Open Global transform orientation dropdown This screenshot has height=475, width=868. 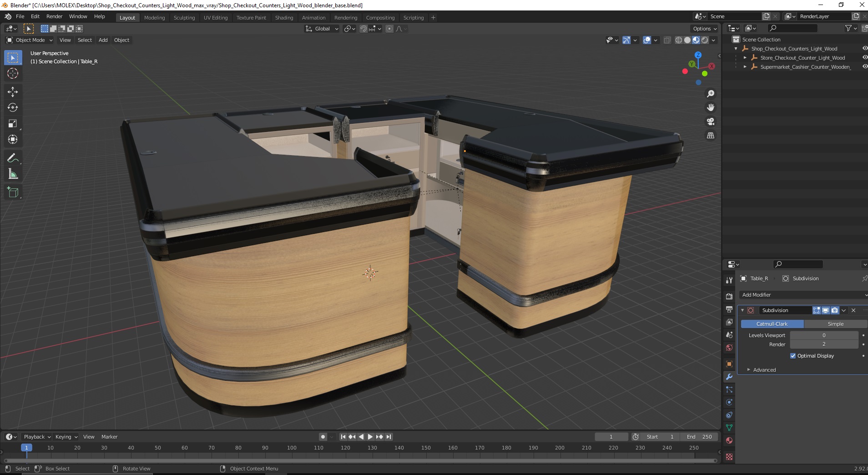(322, 29)
